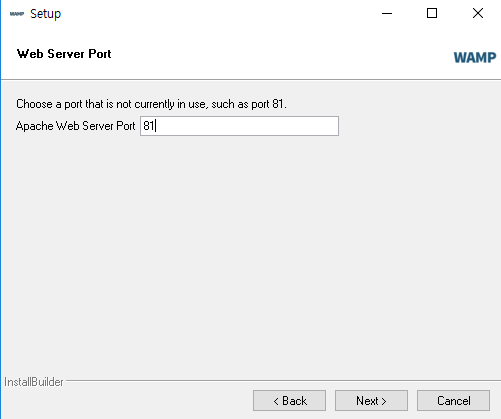Click the right chevron on the Next button
This screenshot has height=419, width=501.
[x=384, y=401]
